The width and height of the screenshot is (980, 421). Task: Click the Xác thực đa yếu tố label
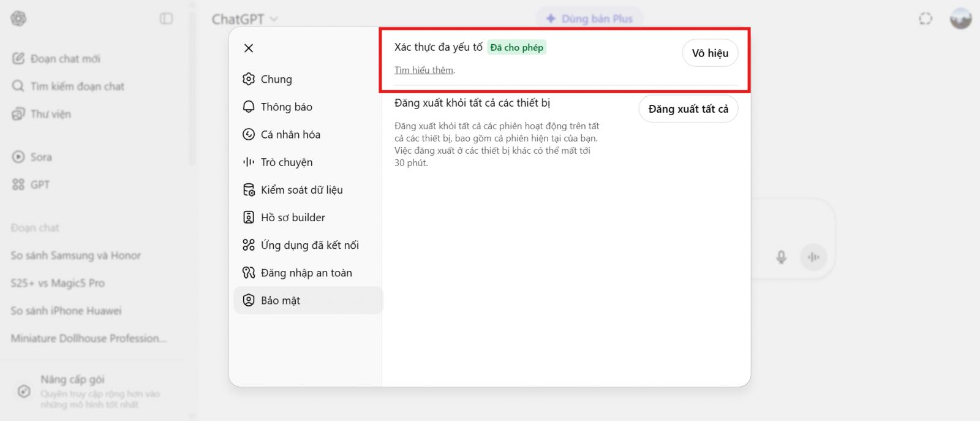coord(439,47)
